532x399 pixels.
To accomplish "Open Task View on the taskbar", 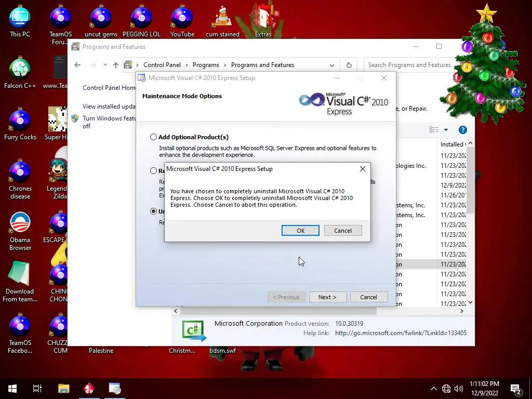I will (37, 389).
